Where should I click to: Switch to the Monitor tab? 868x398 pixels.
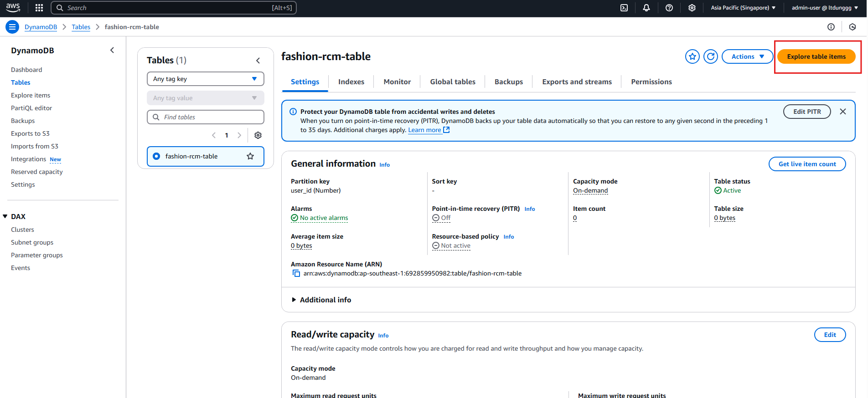(397, 82)
